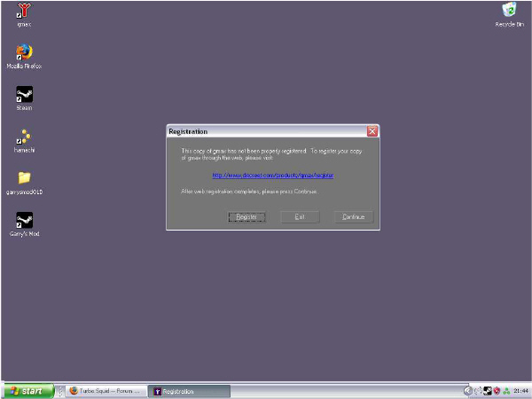532x399 pixels.
Task: Click the Steam icon in the system tray
Action: click(488, 391)
